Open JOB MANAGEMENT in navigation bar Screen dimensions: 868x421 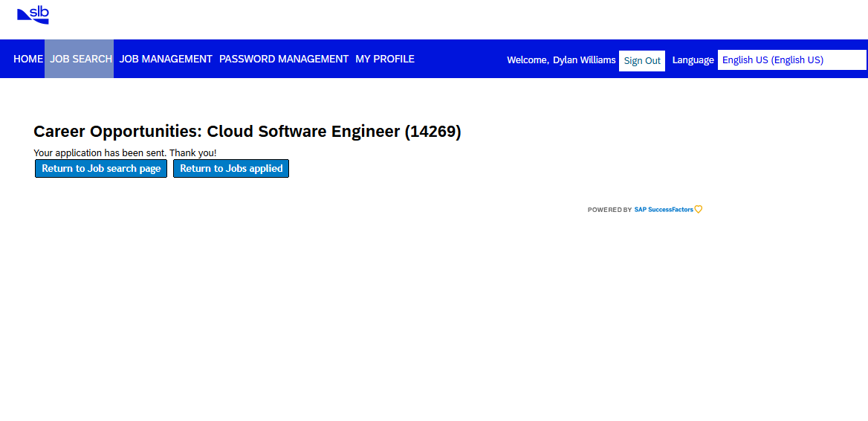click(166, 59)
